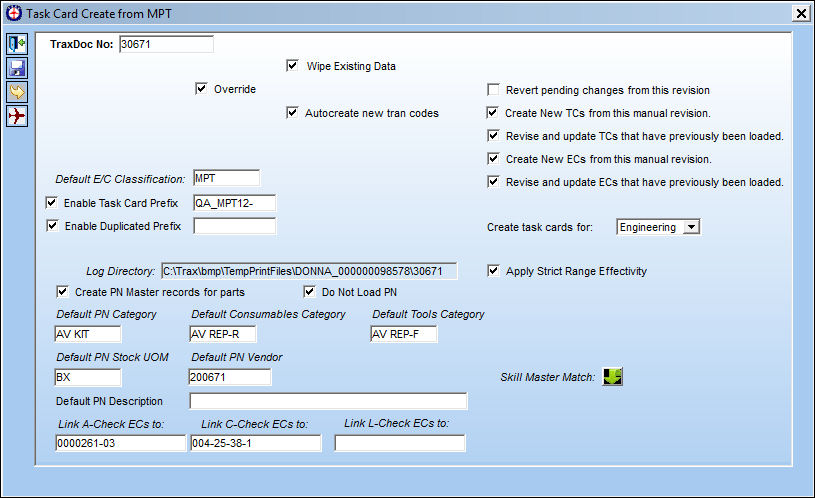Screen dimensions: 815x498
Task: Uncheck Enable Task Card Prefix
Action: (x=51, y=202)
